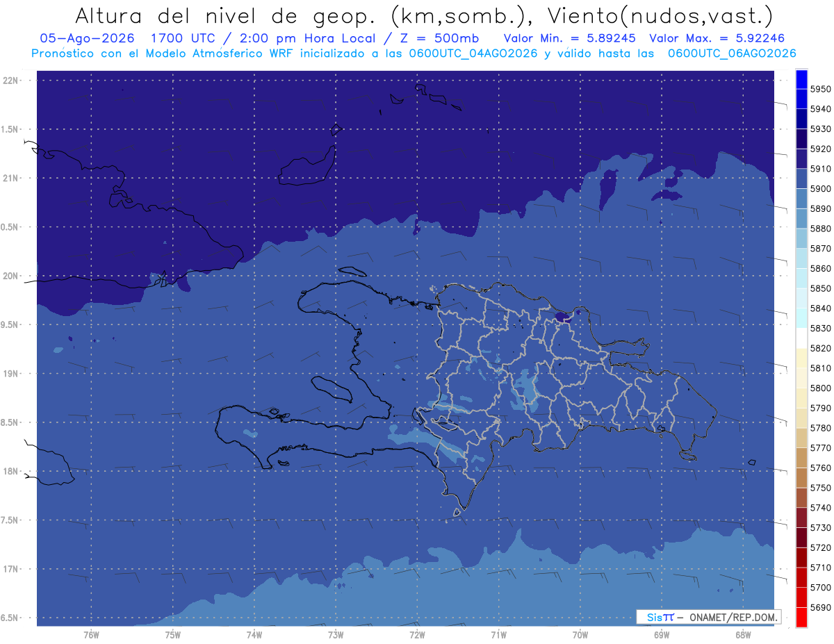
Task: Click the '73W' longitude label
Action: point(336,634)
